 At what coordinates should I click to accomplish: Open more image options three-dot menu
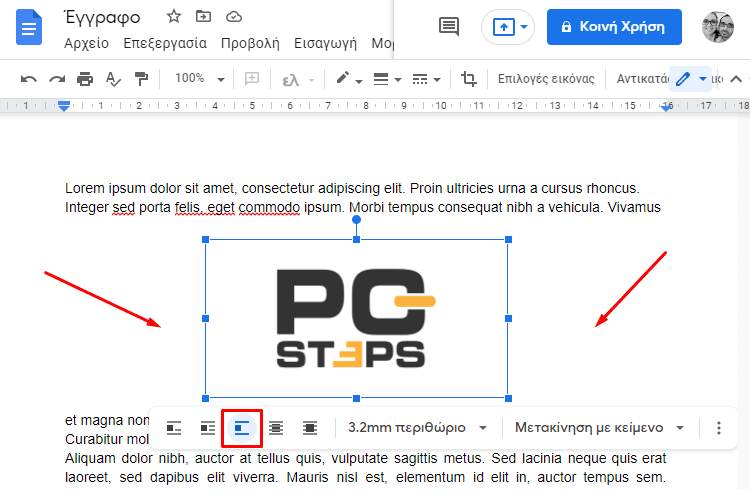click(718, 428)
